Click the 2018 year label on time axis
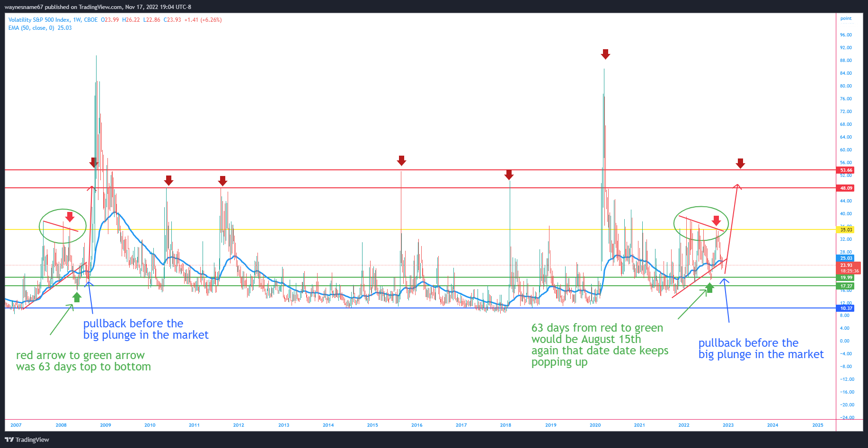 click(505, 425)
